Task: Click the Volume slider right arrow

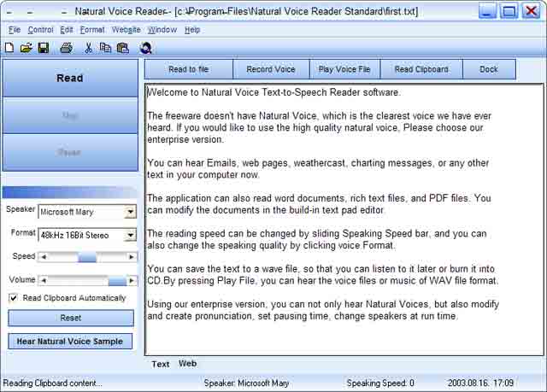Action: [x=132, y=280]
